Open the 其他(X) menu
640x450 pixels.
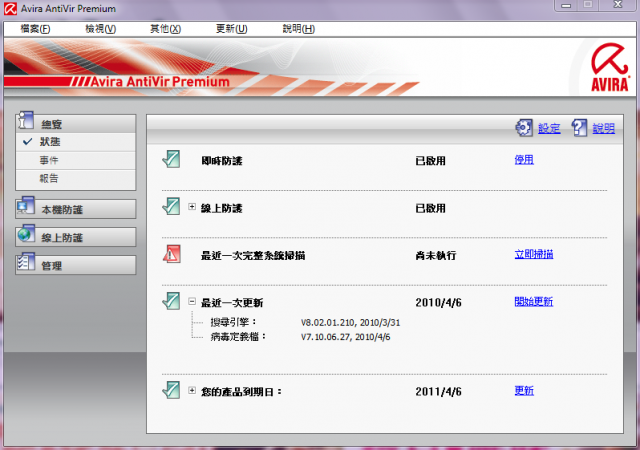pyautogui.click(x=165, y=29)
